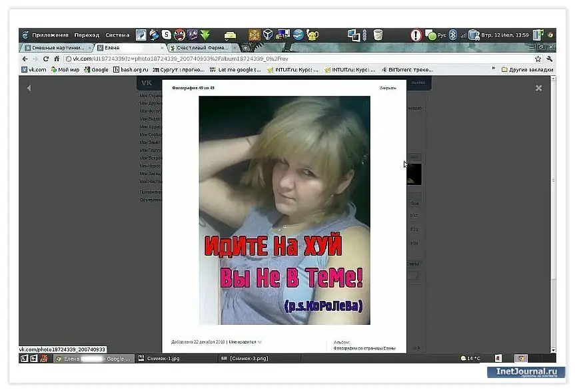Click Закрыть link above the photo

[x=387, y=88]
